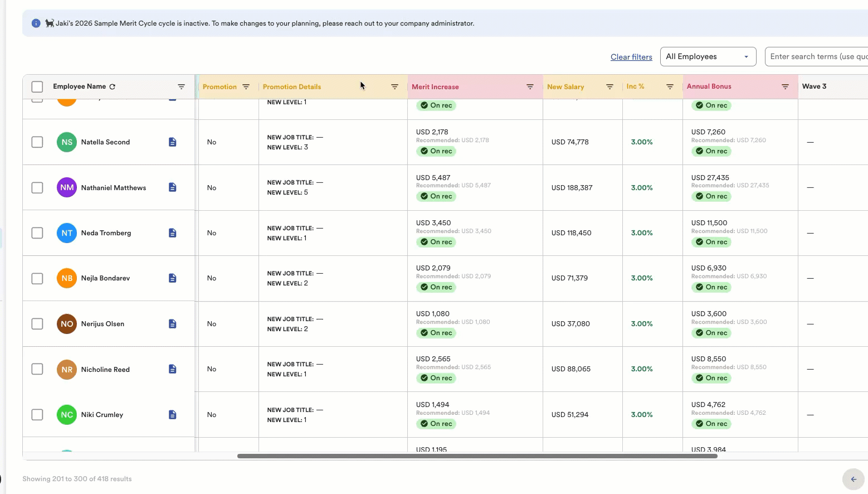The image size is (868, 494).
Task: Check the box for Neda Tromberg
Action: [37, 233]
